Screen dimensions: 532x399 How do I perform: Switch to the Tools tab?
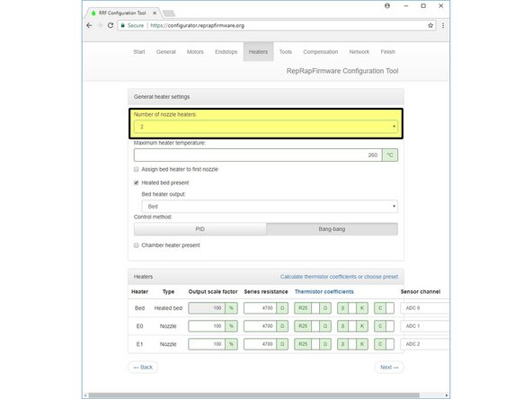[x=286, y=52]
